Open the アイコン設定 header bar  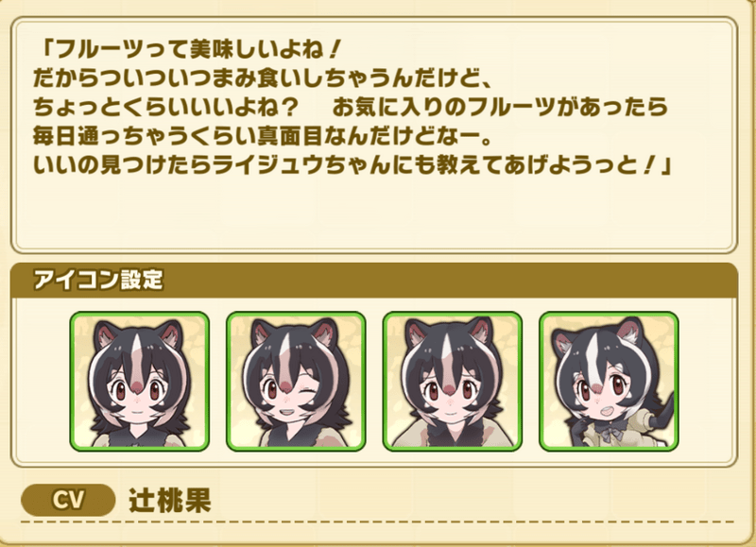[374, 280]
